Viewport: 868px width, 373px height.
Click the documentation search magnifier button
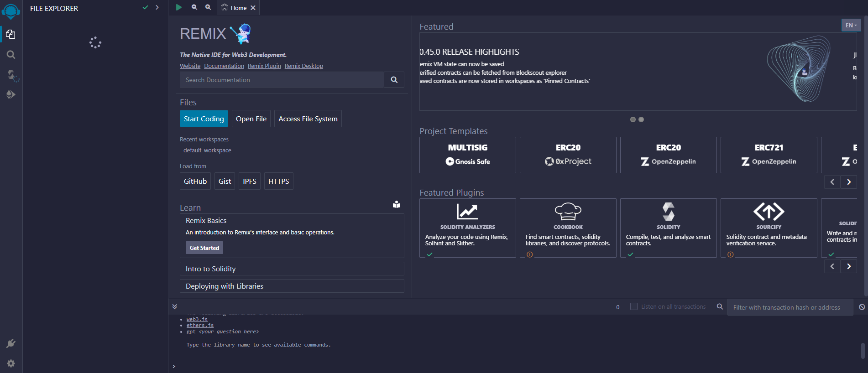point(394,80)
